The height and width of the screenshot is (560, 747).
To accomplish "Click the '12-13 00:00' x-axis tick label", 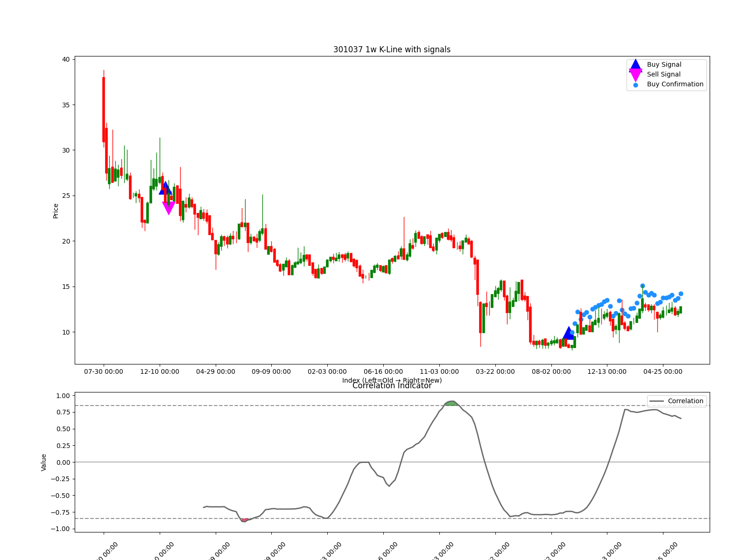I will tap(607, 372).
